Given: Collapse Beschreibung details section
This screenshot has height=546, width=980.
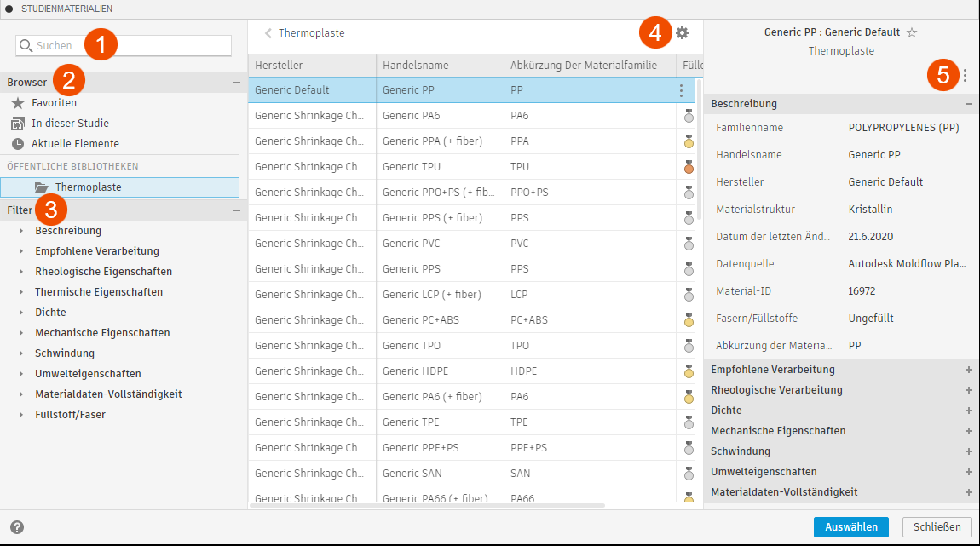Looking at the screenshot, I should tap(969, 104).
